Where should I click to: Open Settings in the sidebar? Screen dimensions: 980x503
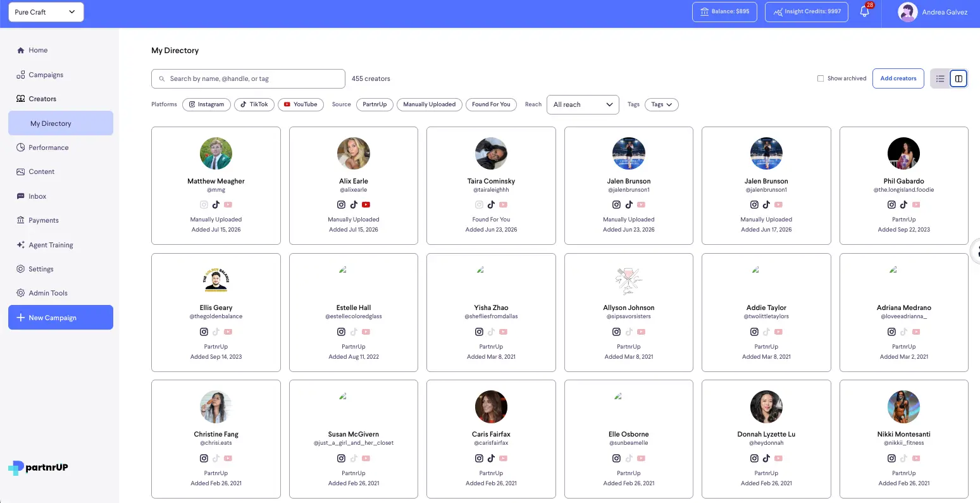41,269
